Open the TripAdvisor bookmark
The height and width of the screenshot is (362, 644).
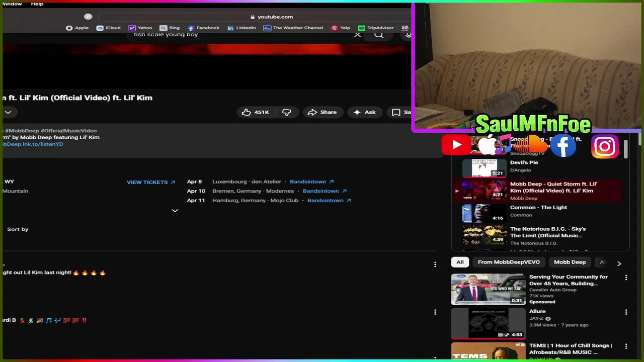tap(376, 28)
